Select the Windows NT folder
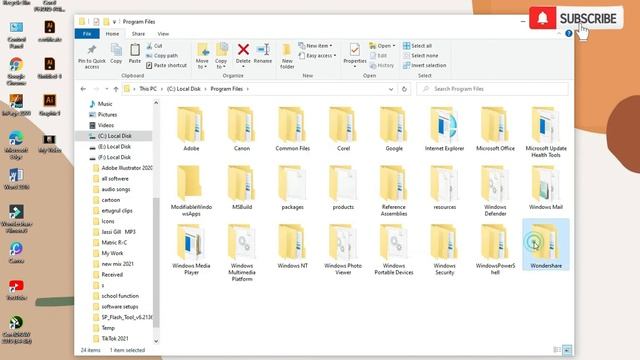The width and height of the screenshot is (640, 360). coord(292,246)
